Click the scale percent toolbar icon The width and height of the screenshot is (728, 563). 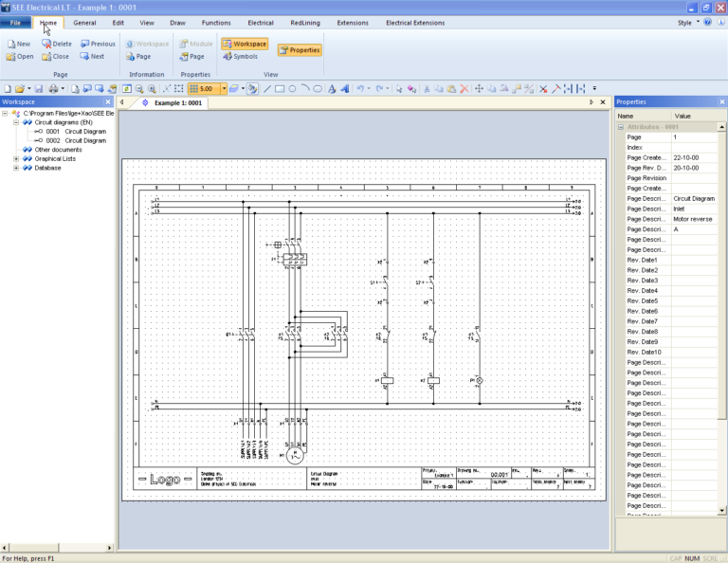[529, 89]
